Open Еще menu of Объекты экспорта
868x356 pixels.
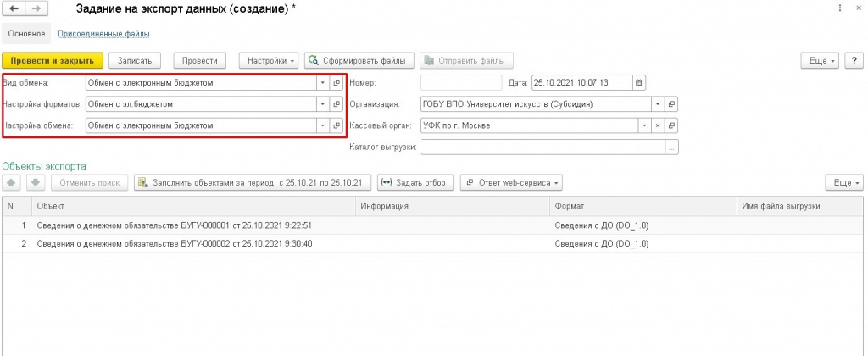(x=844, y=183)
